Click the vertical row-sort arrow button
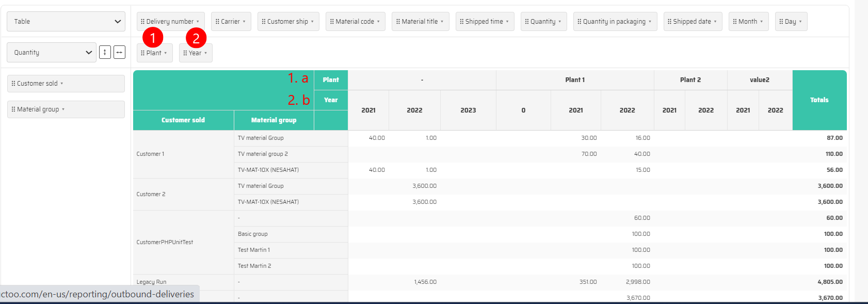The height and width of the screenshot is (304, 868). click(105, 52)
